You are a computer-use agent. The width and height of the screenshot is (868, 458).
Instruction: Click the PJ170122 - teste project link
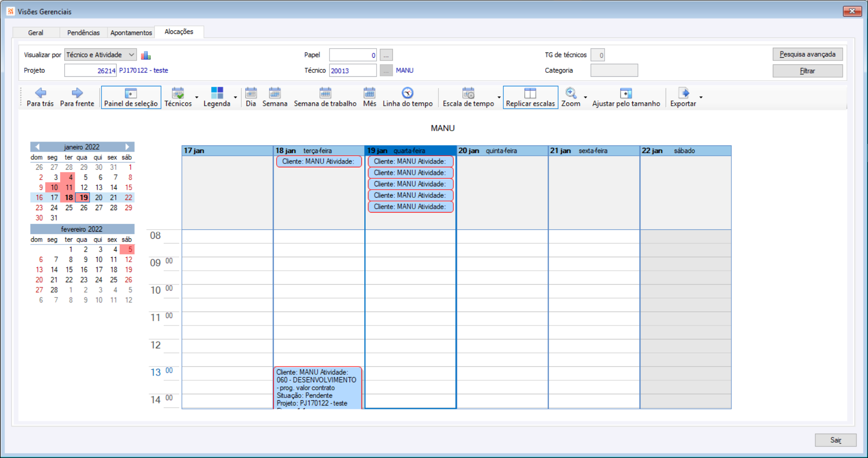(143, 71)
